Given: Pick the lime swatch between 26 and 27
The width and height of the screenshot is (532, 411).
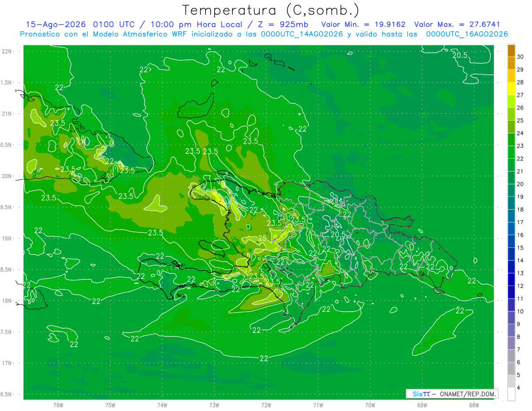Looking at the screenshot, I should [x=511, y=102].
